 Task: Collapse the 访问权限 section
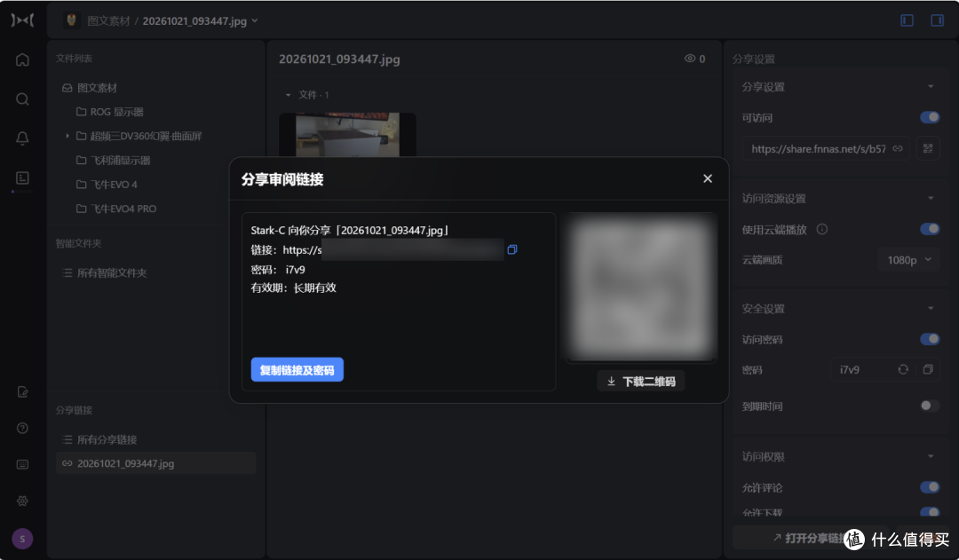pyautogui.click(x=931, y=456)
